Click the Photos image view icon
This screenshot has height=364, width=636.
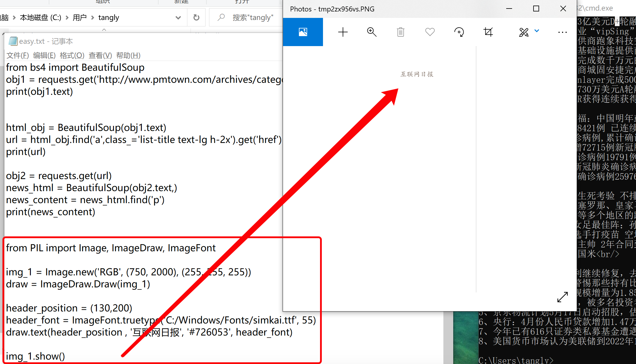click(x=303, y=32)
